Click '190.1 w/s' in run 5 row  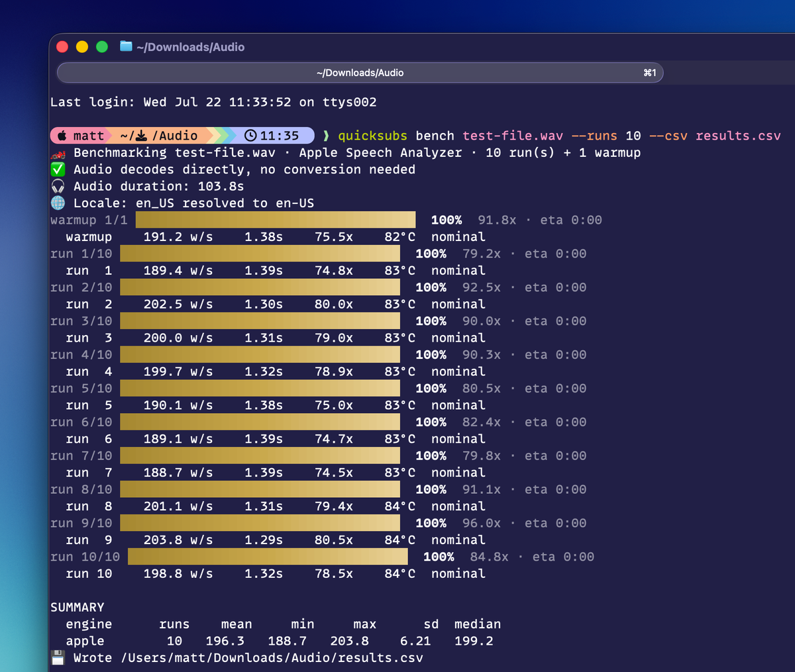tap(178, 405)
